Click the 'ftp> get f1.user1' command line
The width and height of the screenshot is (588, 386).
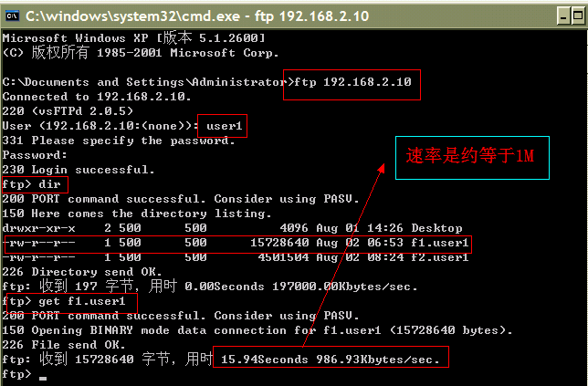pos(64,301)
